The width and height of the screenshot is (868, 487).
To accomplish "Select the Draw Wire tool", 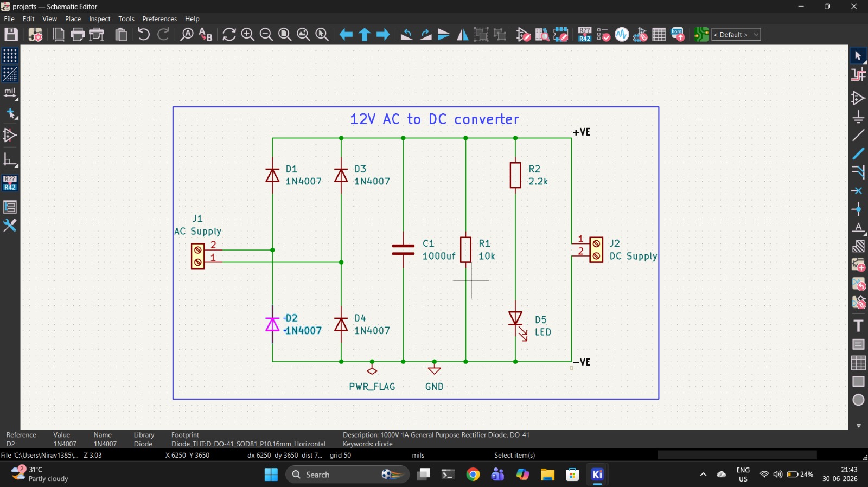I will (x=858, y=135).
